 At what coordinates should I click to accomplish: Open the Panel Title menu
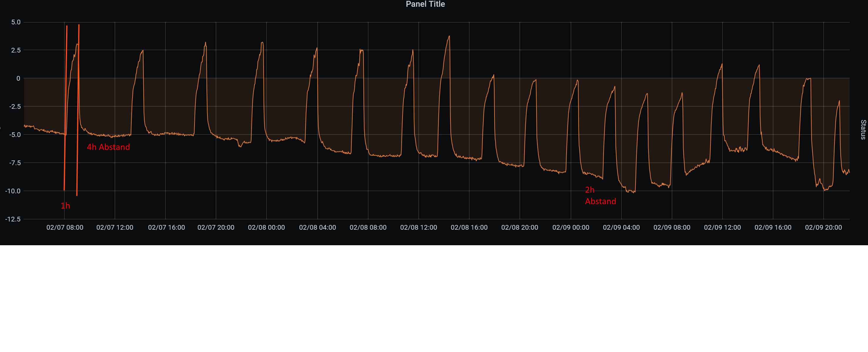pyautogui.click(x=425, y=4)
